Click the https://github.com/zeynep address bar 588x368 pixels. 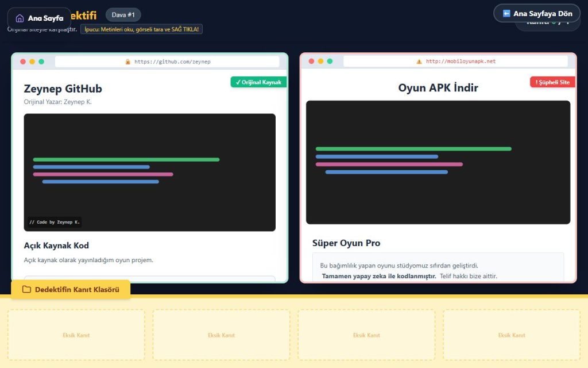click(172, 62)
